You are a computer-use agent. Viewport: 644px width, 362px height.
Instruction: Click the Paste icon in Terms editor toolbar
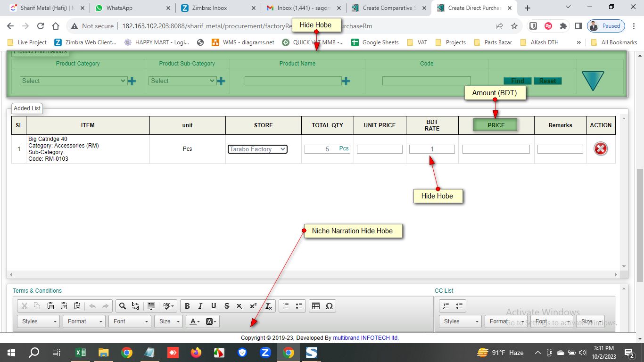[x=51, y=306]
